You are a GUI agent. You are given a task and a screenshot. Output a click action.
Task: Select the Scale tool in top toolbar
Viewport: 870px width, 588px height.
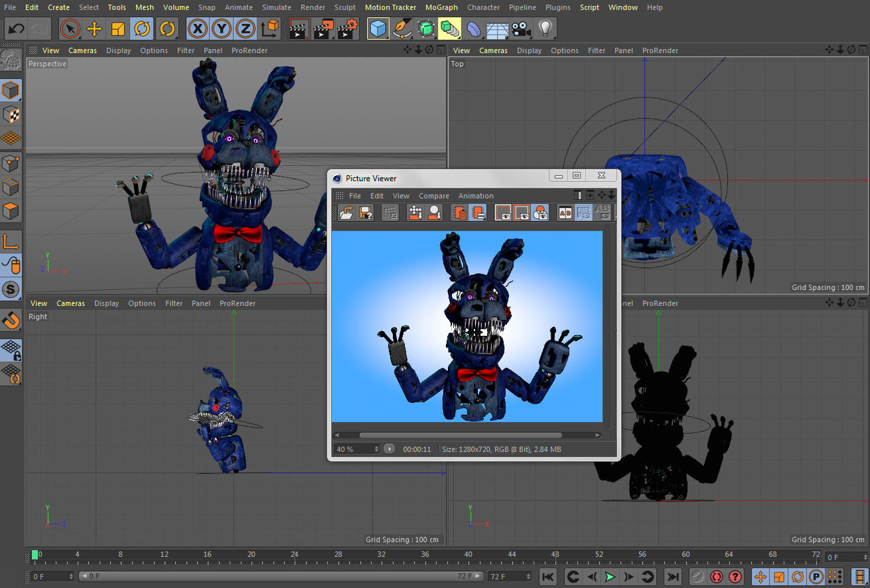(118, 29)
